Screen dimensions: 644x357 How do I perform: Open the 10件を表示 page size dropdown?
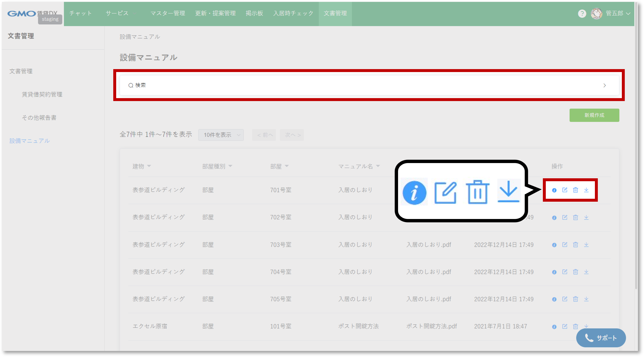tap(221, 135)
